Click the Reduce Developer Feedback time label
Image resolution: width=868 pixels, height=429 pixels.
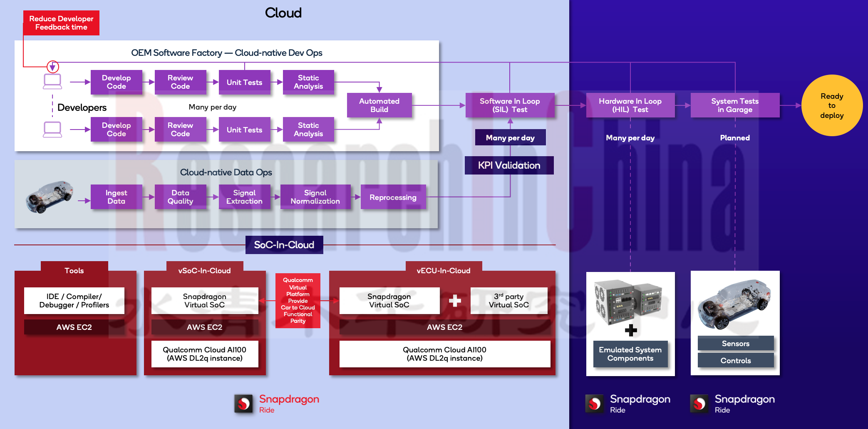click(x=61, y=23)
